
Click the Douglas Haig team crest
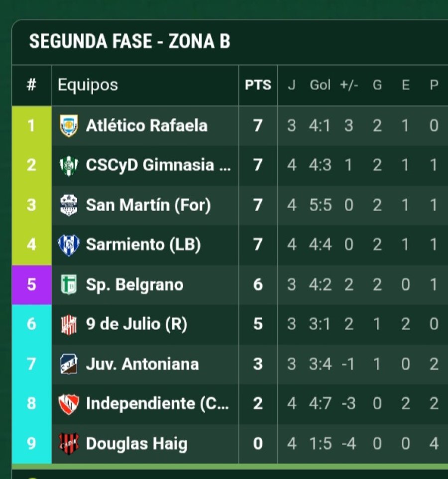point(69,443)
